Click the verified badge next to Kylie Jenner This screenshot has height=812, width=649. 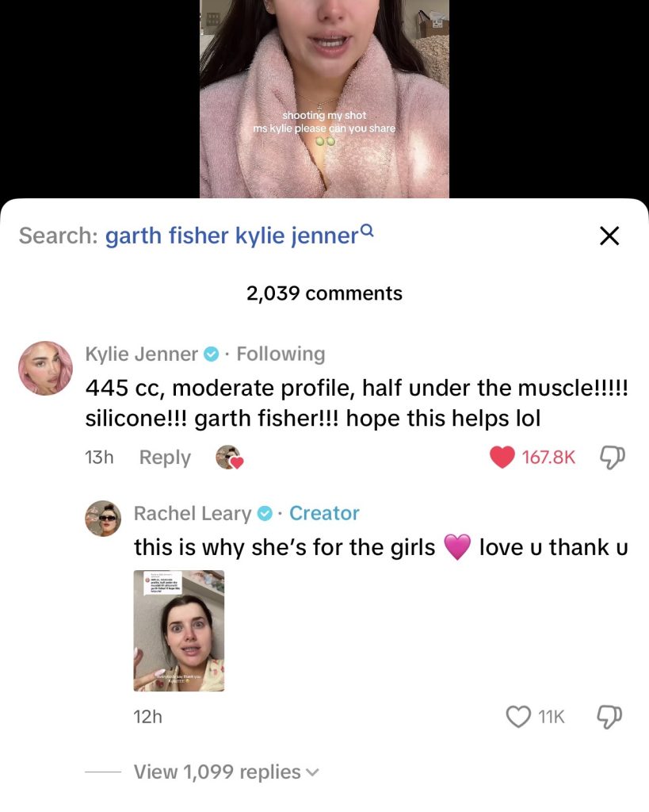(211, 354)
